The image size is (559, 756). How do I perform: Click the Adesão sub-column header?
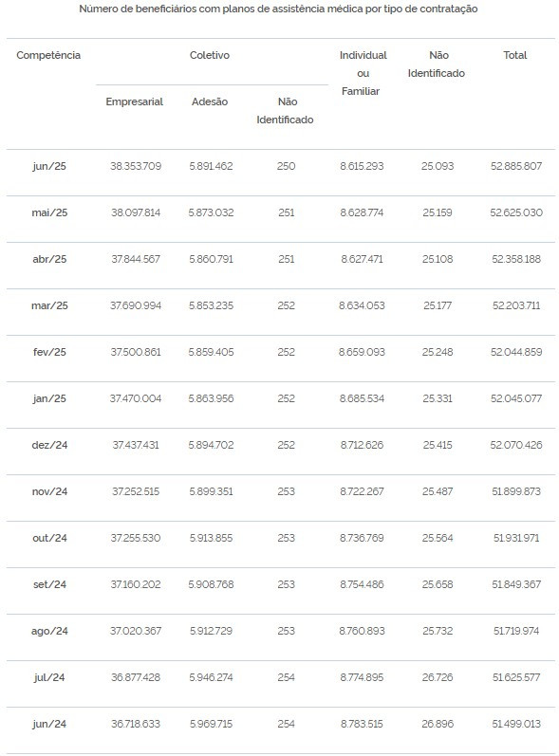point(210,101)
